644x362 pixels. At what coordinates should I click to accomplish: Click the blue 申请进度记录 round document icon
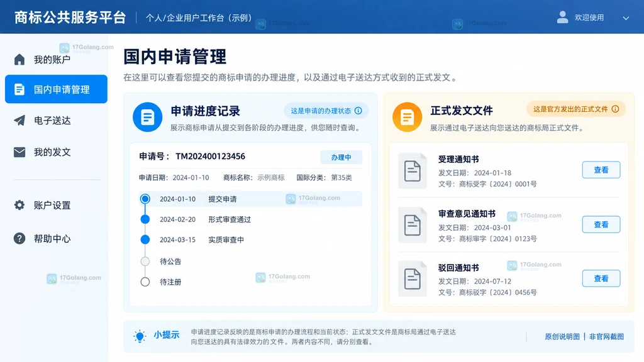pyautogui.click(x=147, y=117)
